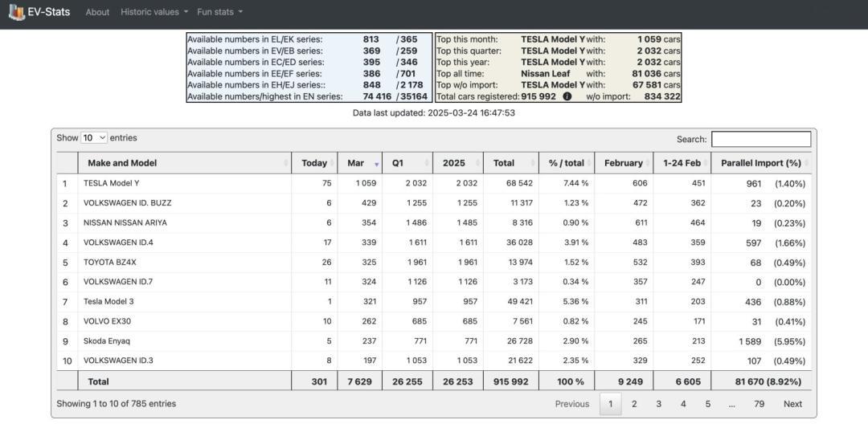The width and height of the screenshot is (868, 424).
Task: Click the Total value 68 542 for Tesla Model Y
Action: point(519,184)
